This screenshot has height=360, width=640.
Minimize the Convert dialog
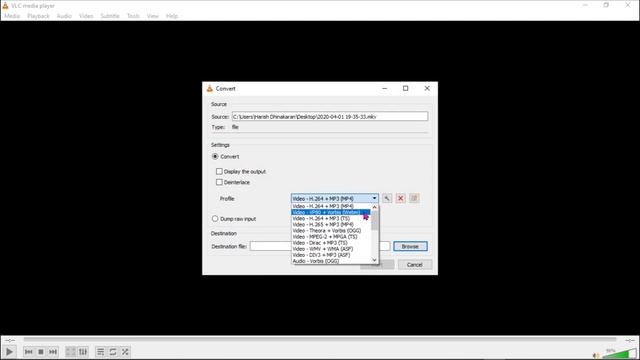(384, 88)
